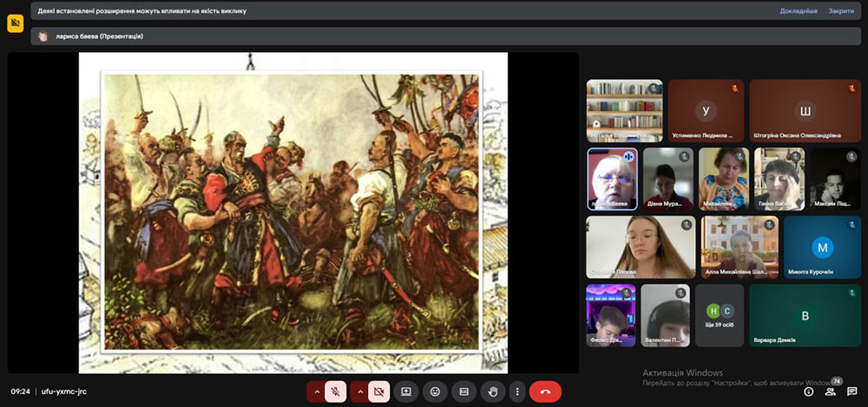Show the participants list
Viewport: 868px width, 407px height.
(x=830, y=391)
